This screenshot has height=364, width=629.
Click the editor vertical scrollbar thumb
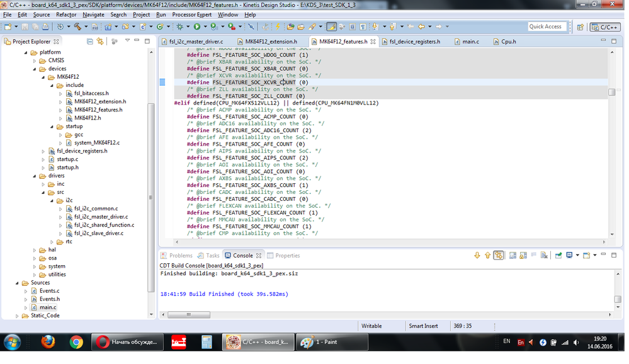[612, 92]
